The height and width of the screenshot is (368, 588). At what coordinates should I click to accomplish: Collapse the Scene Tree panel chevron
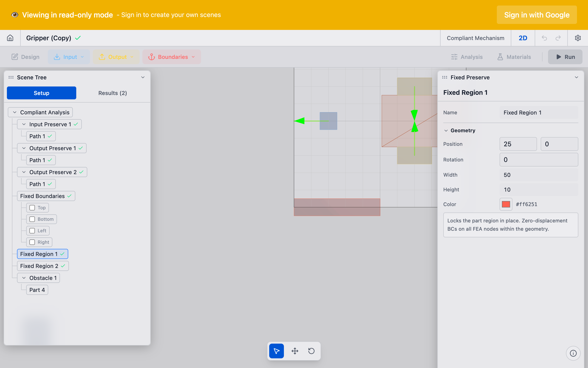tap(143, 78)
